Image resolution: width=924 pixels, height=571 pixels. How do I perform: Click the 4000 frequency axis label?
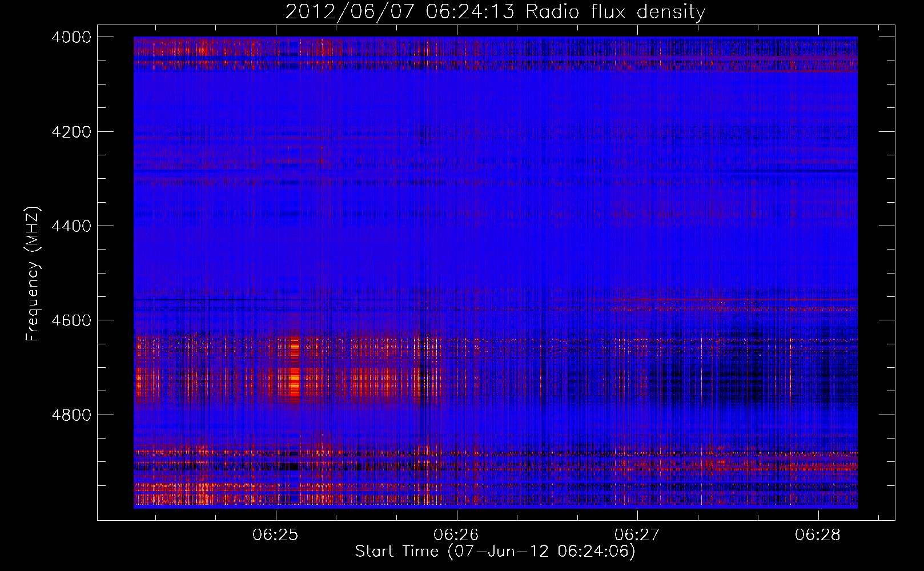71,37
